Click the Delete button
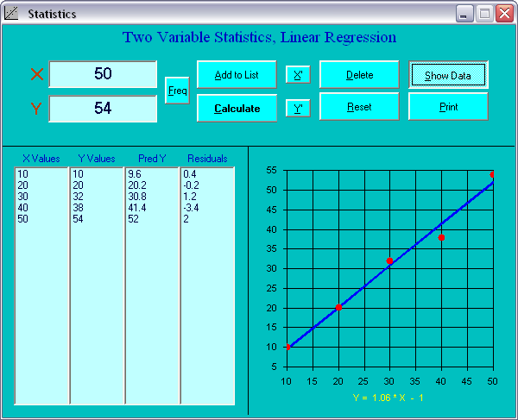The height and width of the screenshot is (420, 518). [359, 74]
